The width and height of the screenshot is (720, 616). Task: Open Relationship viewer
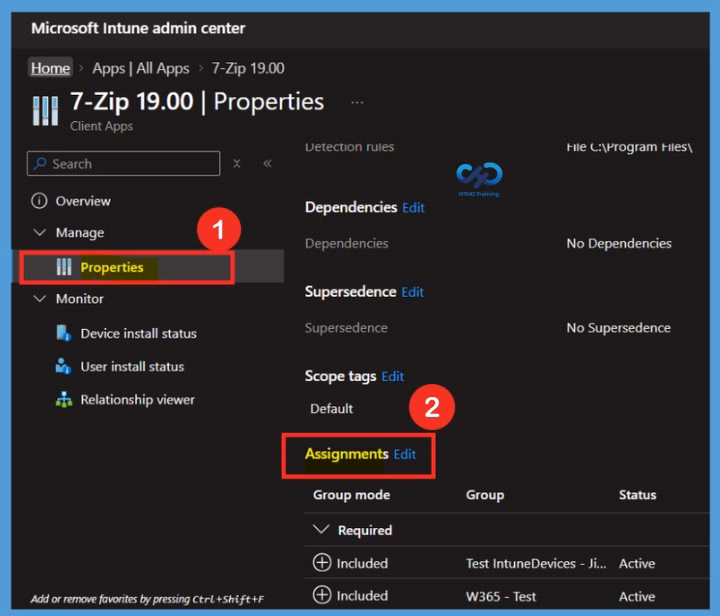[137, 400]
